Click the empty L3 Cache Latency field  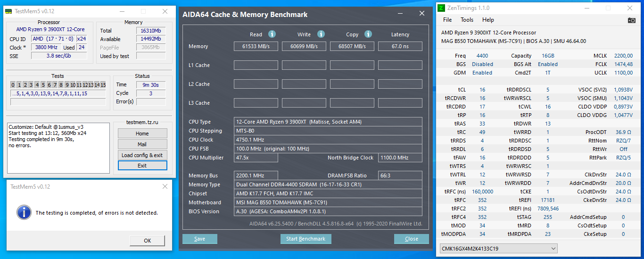point(400,103)
